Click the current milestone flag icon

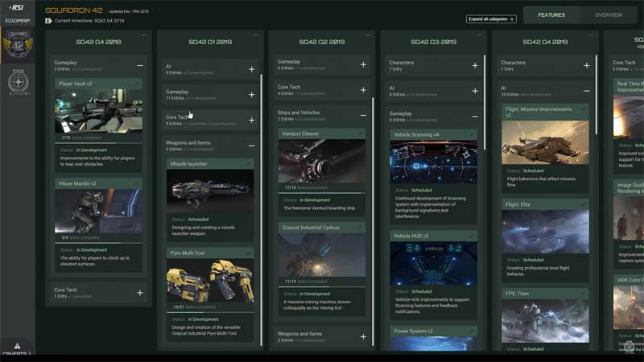[x=48, y=21]
